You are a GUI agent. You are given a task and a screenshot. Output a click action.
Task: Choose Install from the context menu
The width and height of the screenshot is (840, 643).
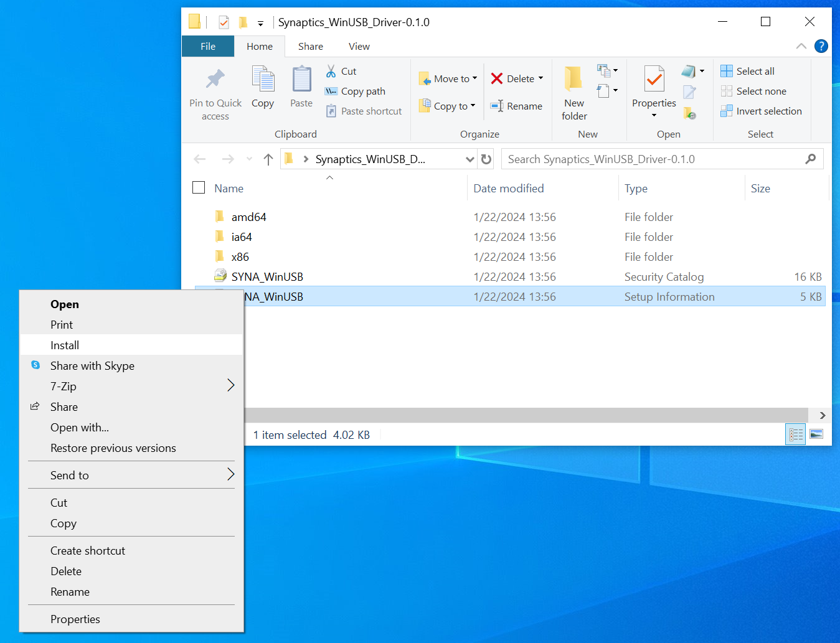[x=65, y=345]
